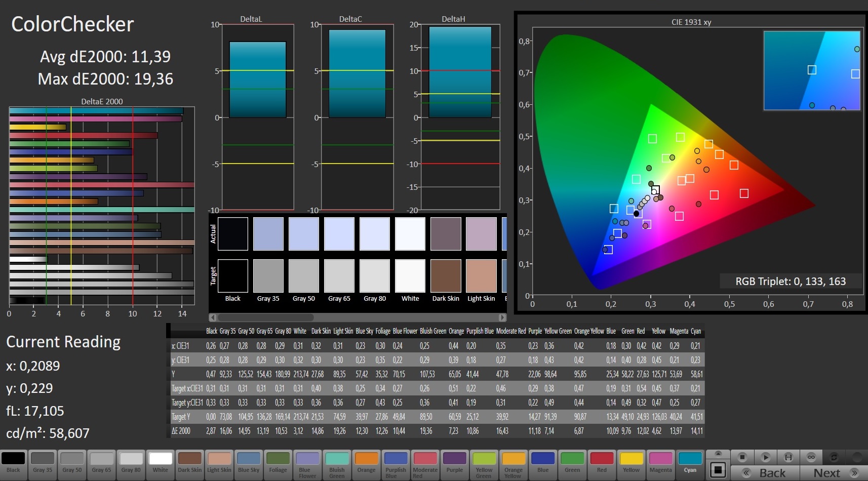Click the left arrow of the swatch scrollbar
Viewport: 868px width, 481px height.
(x=213, y=317)
